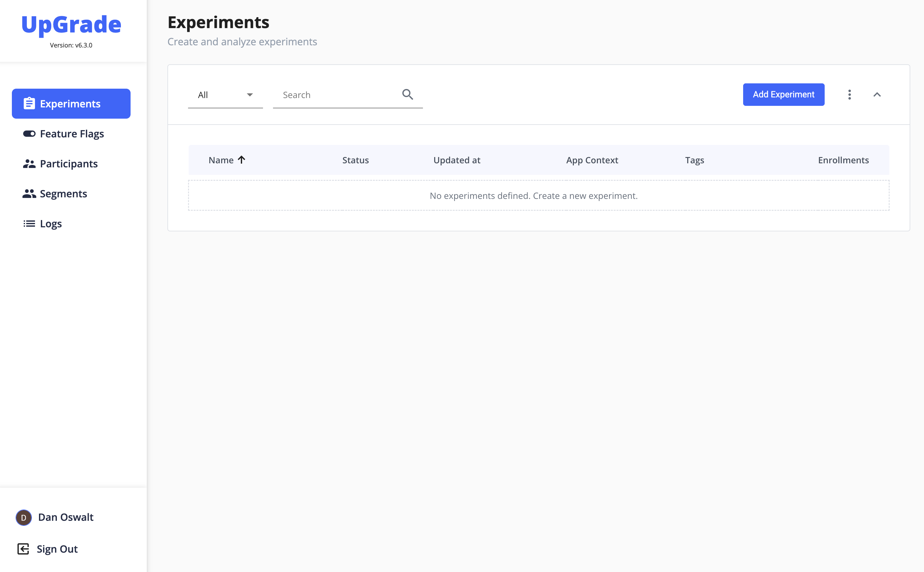
Task: Sort by Updated at column header
Action: [x=456, y=160]
